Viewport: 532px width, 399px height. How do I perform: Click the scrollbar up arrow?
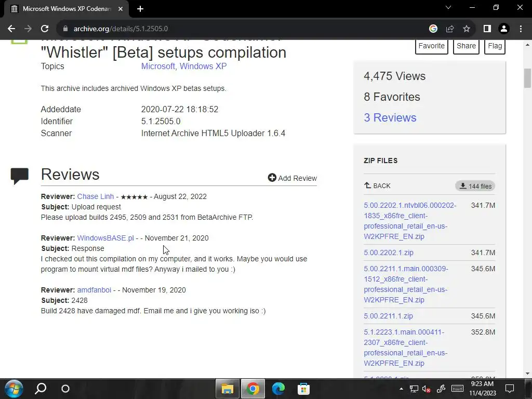[527, 45]
